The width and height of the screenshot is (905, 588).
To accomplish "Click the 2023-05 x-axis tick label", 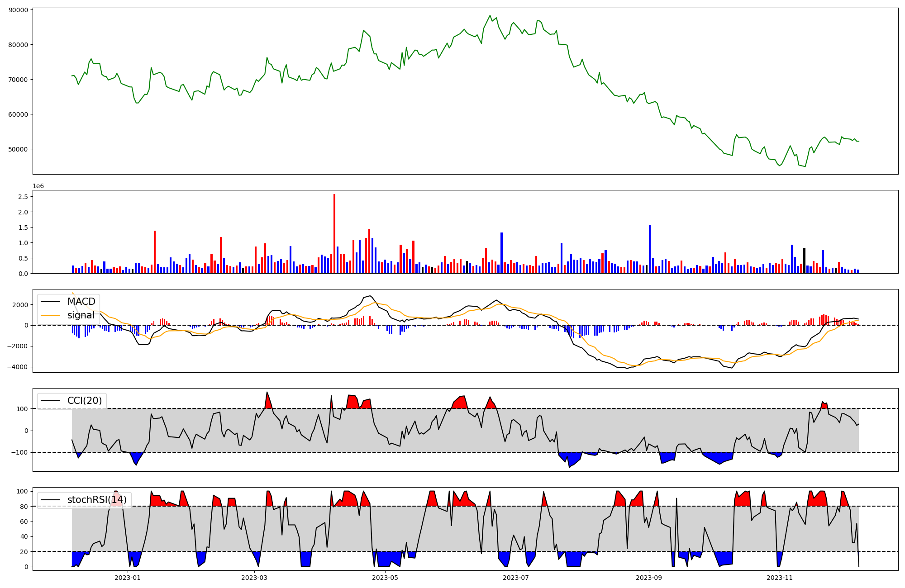I will [385, 578].
